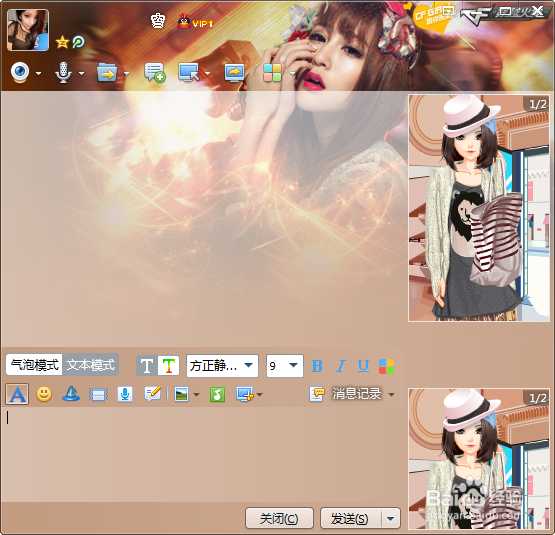Click the message history notepad icon
Viewport: 555px width, 535px height.
pos(317,394)
